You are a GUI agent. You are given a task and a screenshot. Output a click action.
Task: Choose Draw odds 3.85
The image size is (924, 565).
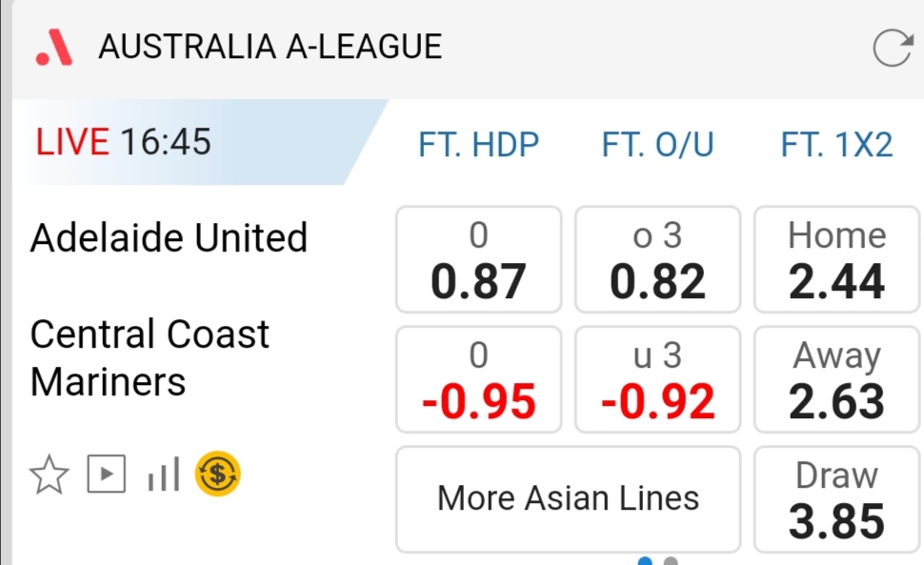coord(837,499)
